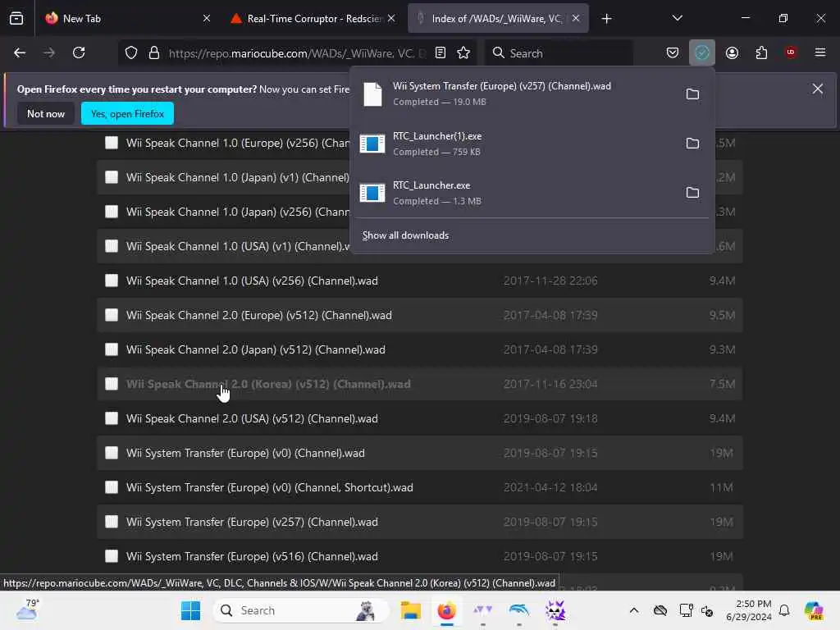This screenshot has width=840, height=630.
Task: Open a new tab with plus button
Action: (x=606, y=19)
